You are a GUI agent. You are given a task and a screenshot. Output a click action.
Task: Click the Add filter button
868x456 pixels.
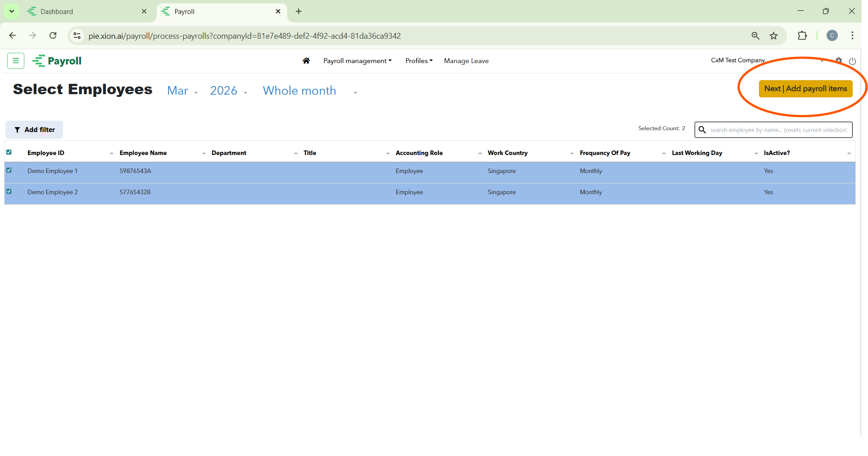click(34, 130)
